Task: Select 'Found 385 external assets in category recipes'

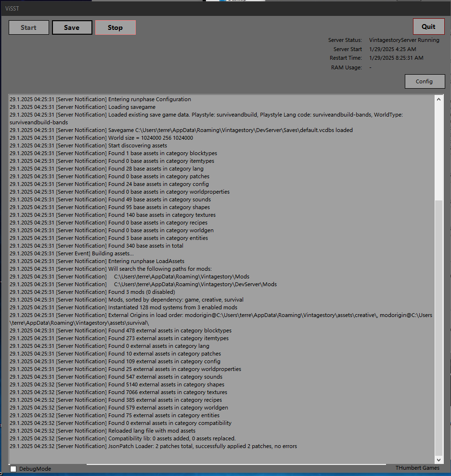Action: [116, 400]
